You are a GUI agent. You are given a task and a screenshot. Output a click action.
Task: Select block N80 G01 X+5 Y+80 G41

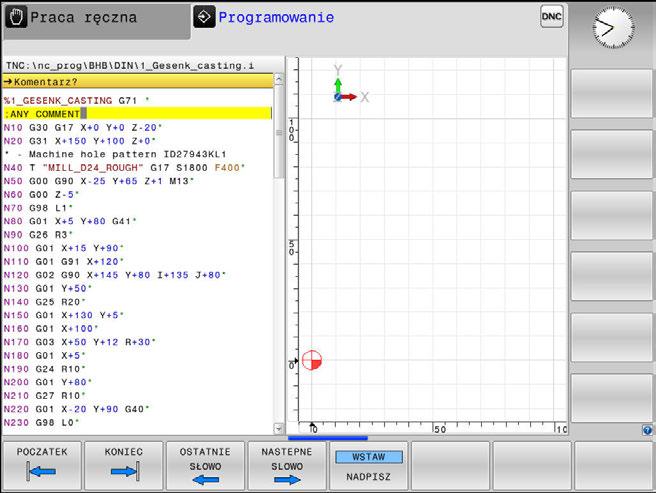tap(70, 221)
